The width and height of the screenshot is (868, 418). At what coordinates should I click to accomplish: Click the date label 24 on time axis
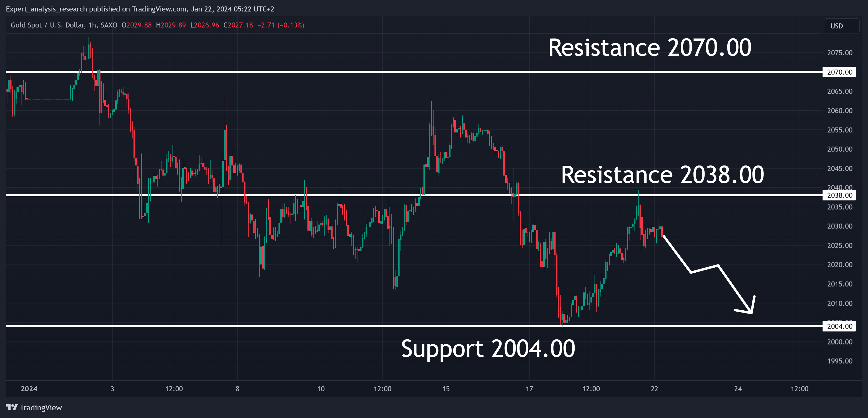coord(738,389)
